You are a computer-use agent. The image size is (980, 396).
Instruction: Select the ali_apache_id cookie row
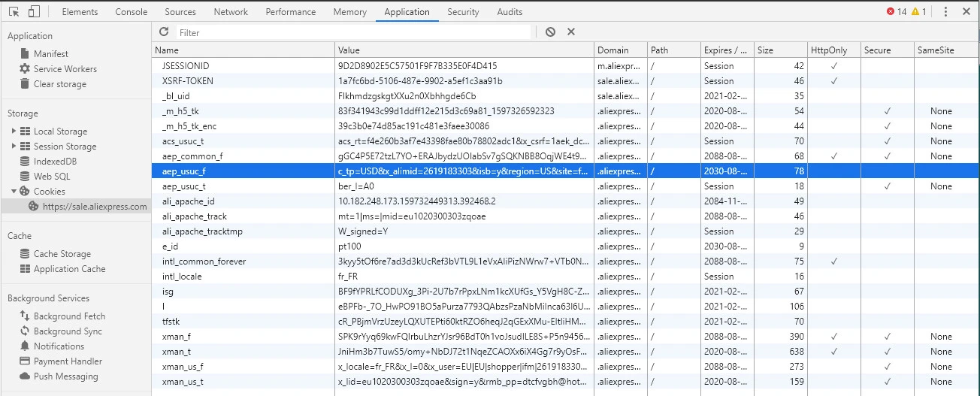click(x=566, y=201)
